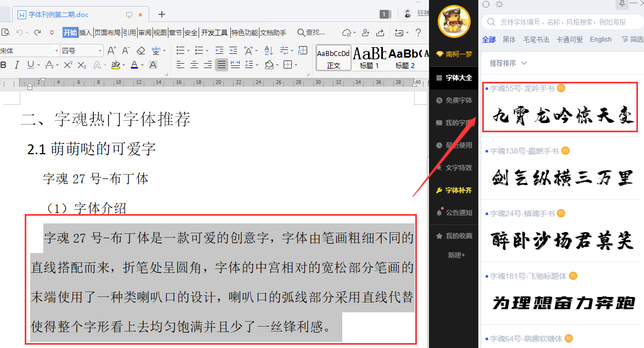Open the 插入 ribbon tab
Screen dimensions: 644x348
point(85,32)
